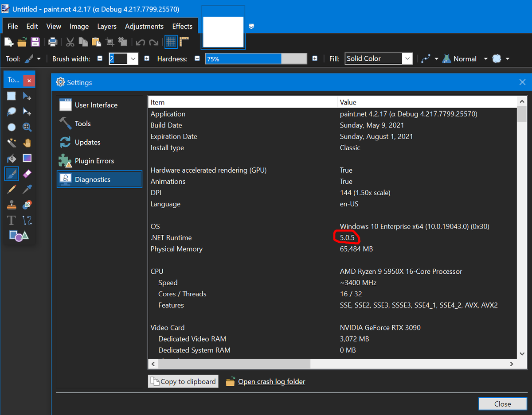Open the Fill Solid Color dropdown
The width and height of the screenshot is (532, 415).
tap(379, 58)
